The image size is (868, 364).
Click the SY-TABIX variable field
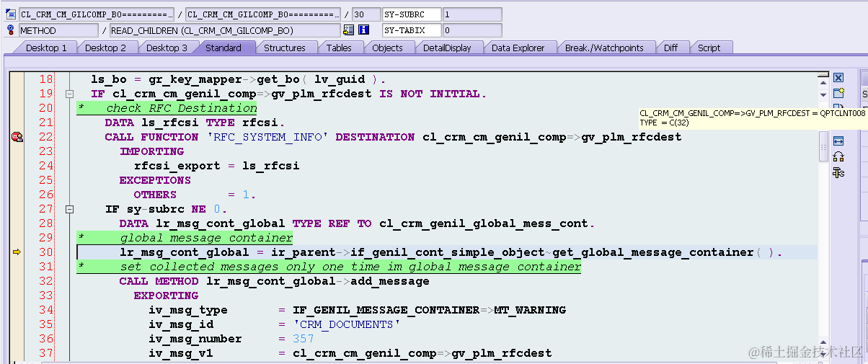pos(412,30)
